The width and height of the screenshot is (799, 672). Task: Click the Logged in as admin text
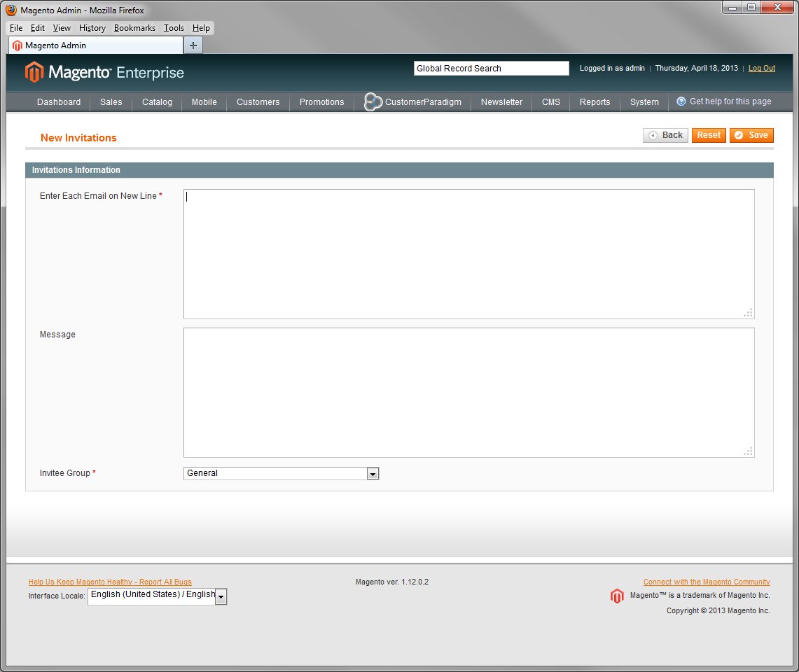pyautogui.click(x=612, y=69)
